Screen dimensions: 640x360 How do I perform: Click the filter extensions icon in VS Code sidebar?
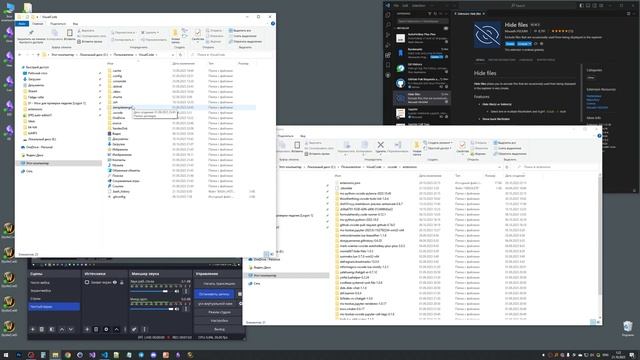[430, 14]
